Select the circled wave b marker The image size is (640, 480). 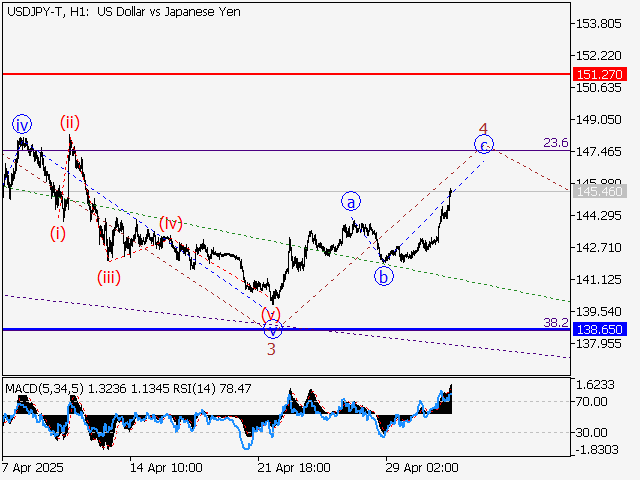tap(383, 276)
